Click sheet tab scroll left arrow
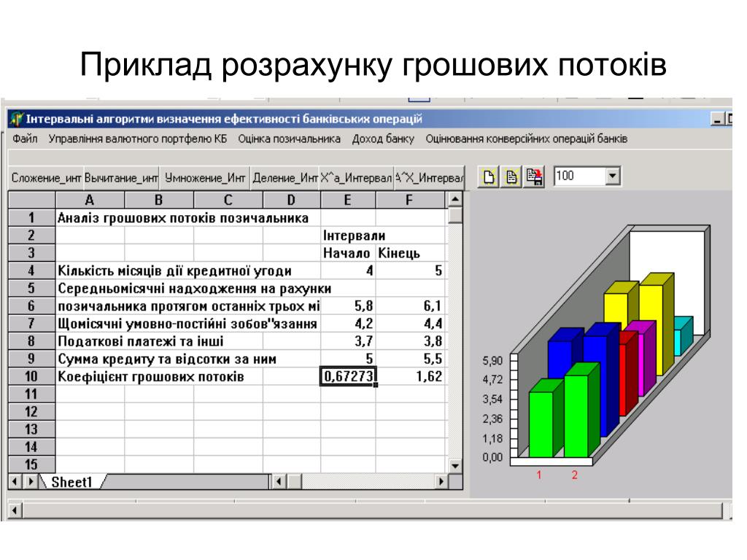Screen dimensions: 747x560 point(15,481)
